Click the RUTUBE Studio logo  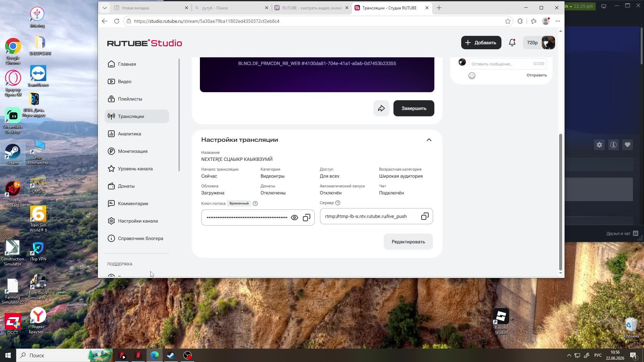[x=145, y=43]
